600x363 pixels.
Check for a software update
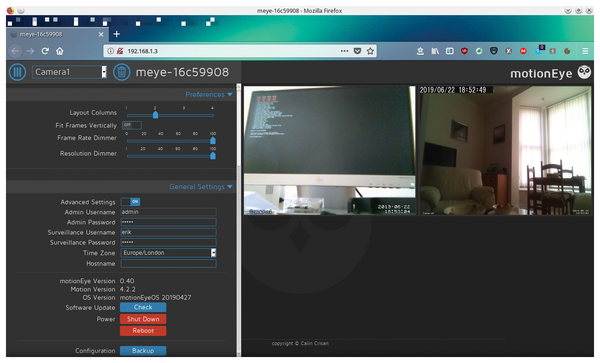point(143,307)
